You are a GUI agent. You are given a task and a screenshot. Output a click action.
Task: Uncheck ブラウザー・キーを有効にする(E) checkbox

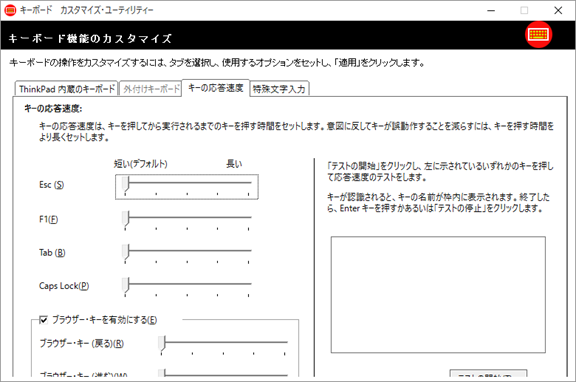pyautogui.click(x=43, y=320)
